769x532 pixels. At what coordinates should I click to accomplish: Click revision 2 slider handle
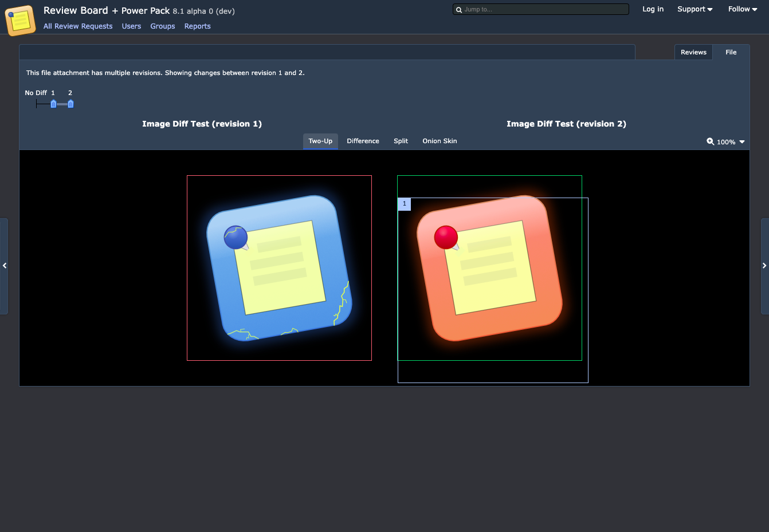click(x=70, y=104)
